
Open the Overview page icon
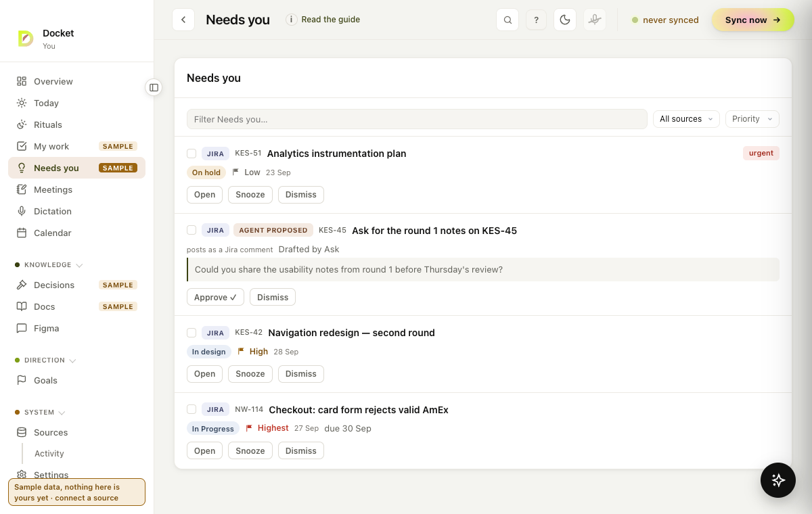22,81
